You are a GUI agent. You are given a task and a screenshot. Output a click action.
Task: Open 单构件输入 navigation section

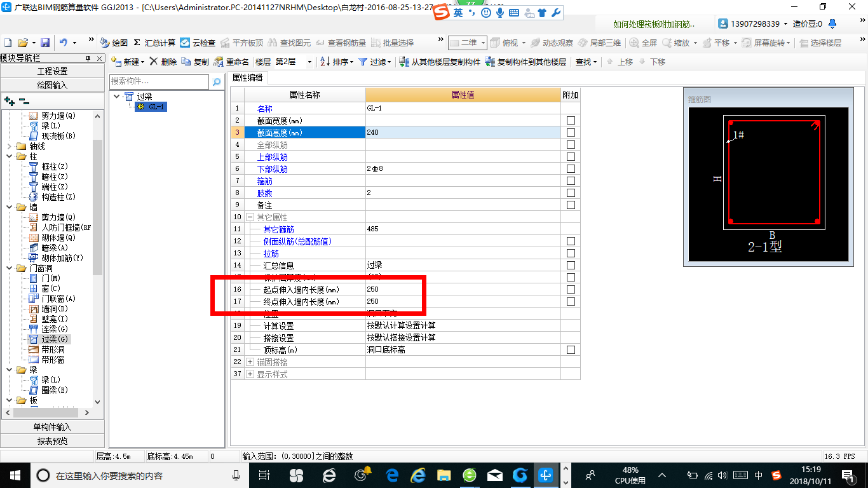click(x=52, y=427)
